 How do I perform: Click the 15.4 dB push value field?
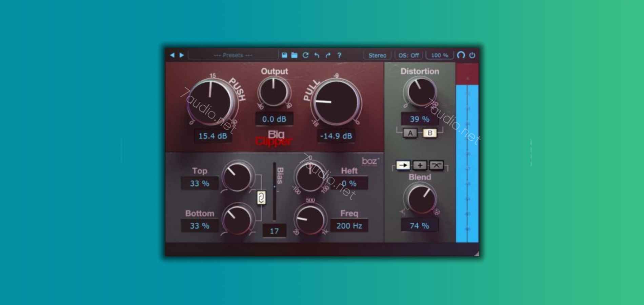point(213,136)
